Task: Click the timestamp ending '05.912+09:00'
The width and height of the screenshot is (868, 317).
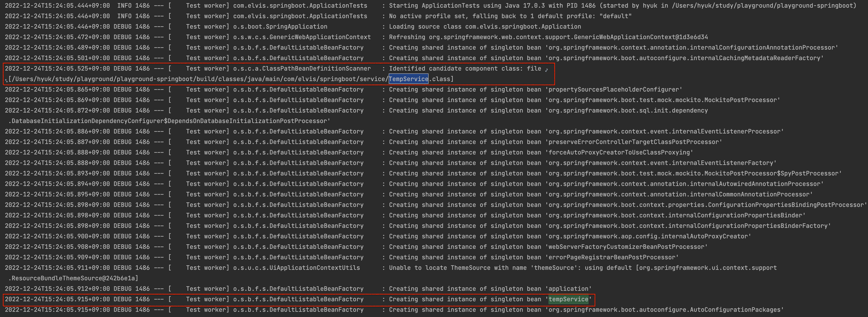Action: (x=57, y=289)
